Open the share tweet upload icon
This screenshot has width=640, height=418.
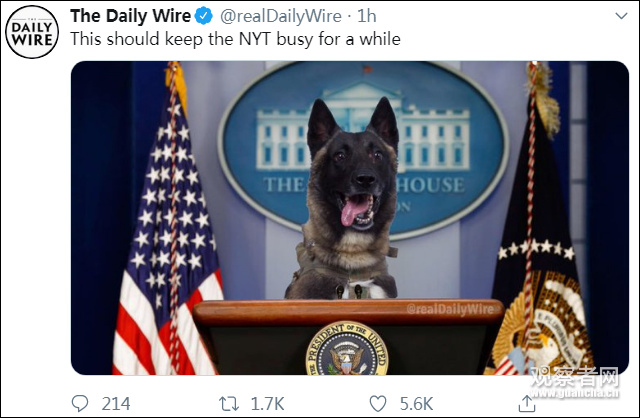[527, 403]
